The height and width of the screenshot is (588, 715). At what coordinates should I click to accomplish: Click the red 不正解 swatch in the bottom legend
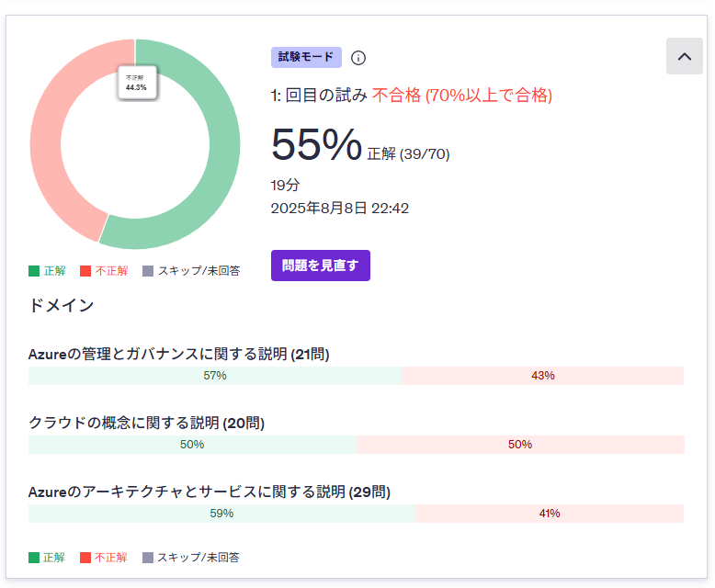pos(85,558)
